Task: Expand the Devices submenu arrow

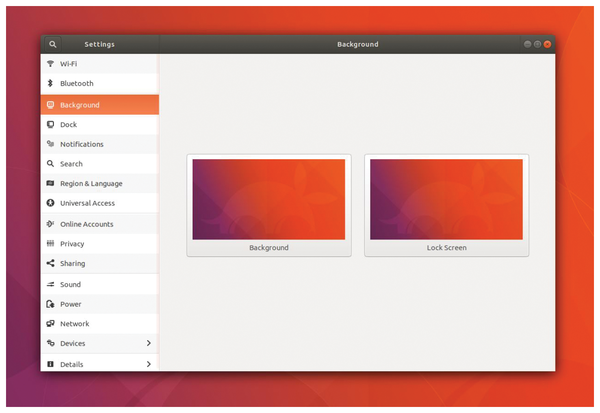Action: [149, 343]
